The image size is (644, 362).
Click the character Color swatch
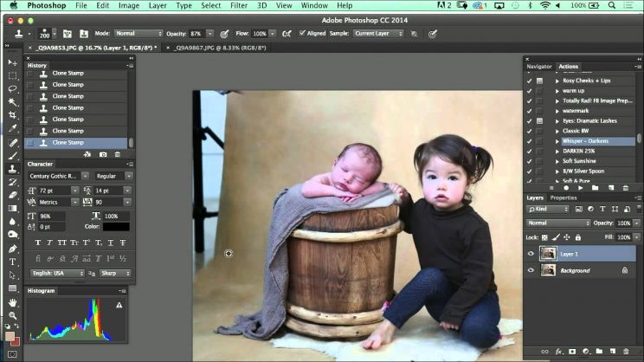point(116,227)
